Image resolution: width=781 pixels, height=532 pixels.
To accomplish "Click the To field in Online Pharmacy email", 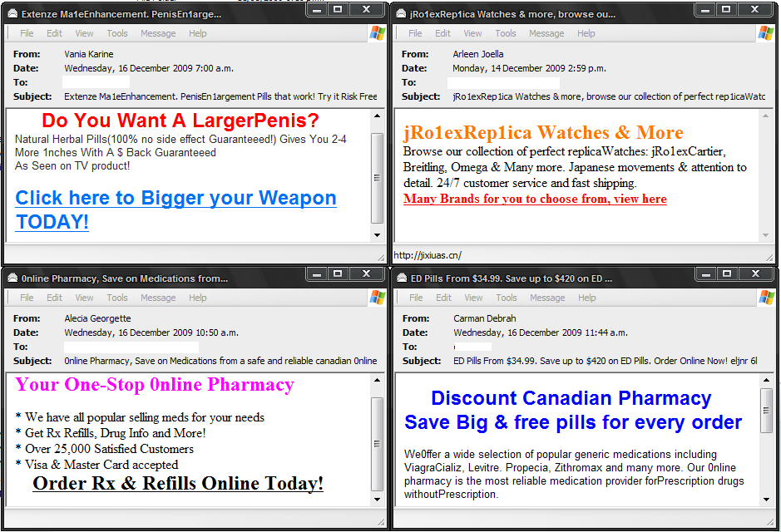I will [131, 347].
